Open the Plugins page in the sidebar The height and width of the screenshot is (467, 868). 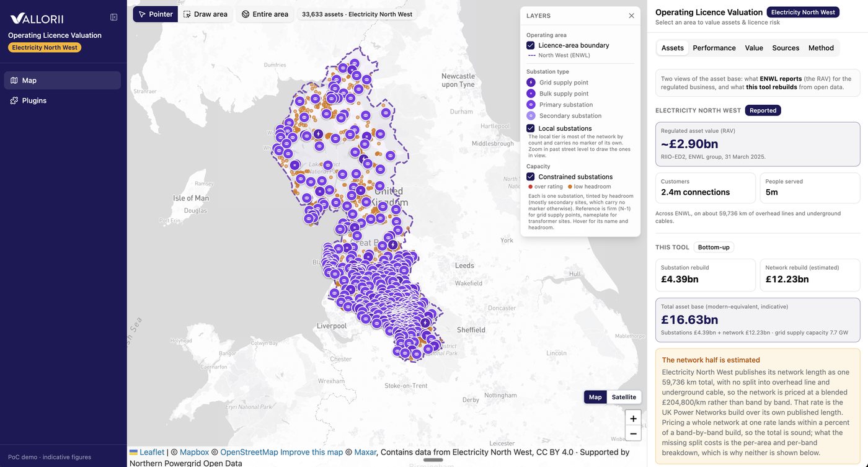63,100
